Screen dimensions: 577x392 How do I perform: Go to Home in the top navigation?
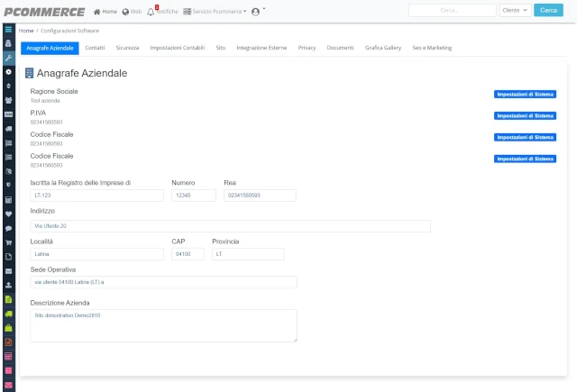click(x=105, y=12)
